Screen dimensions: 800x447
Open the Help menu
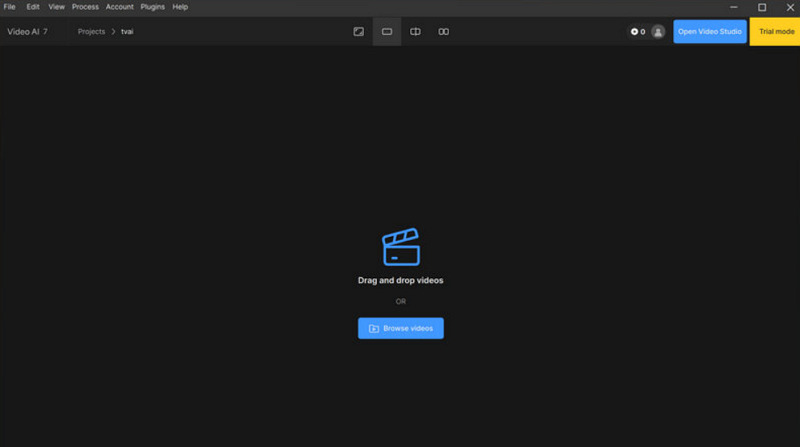(180, 7)
